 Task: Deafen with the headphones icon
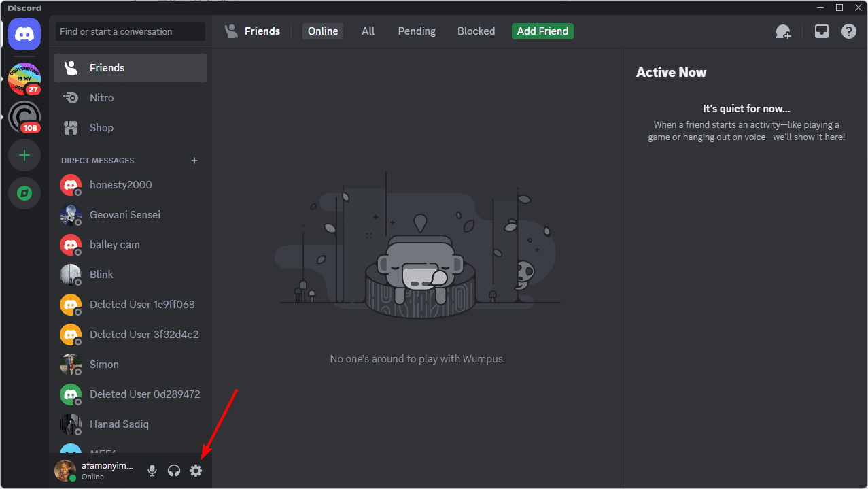point(174,471)
